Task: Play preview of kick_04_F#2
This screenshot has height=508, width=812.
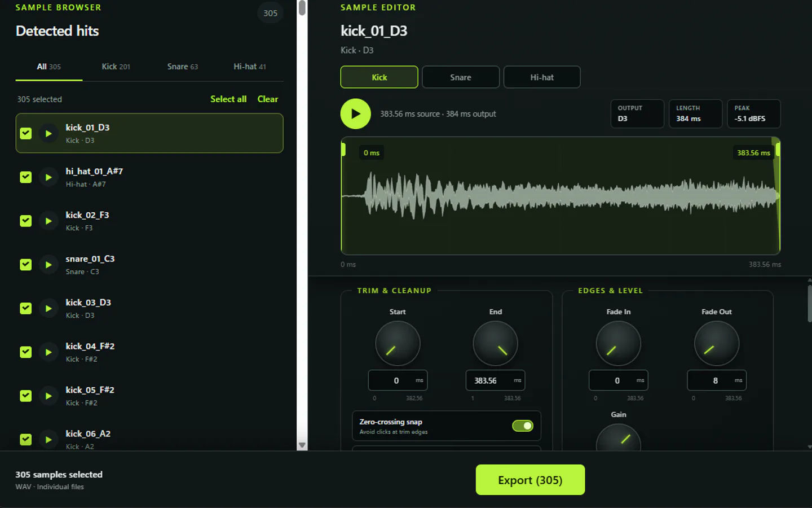Action: click(48, 352)
